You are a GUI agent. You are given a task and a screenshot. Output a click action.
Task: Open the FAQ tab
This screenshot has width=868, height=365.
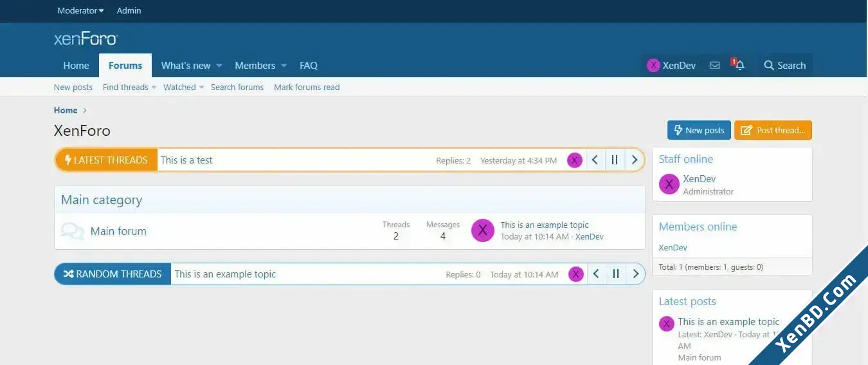(309, 66)
